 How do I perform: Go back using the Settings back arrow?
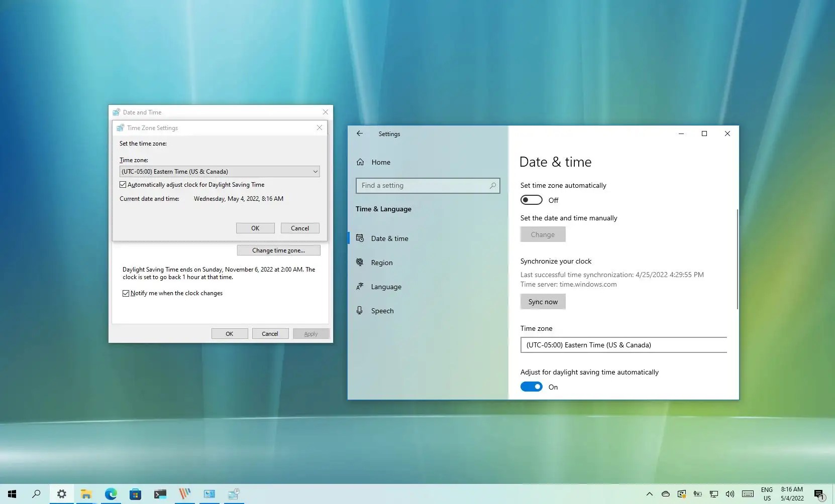[x=359, y=134]
